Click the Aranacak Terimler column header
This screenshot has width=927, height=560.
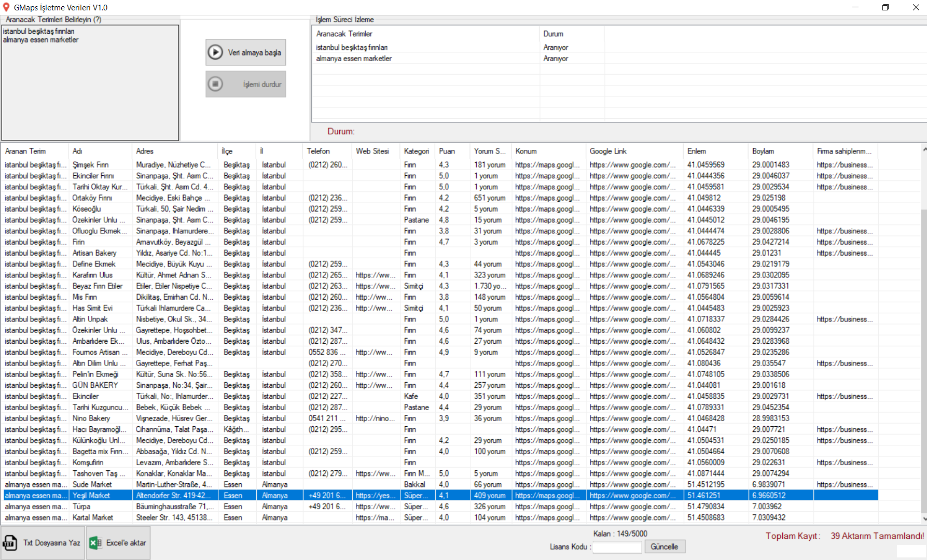(426, 34)
